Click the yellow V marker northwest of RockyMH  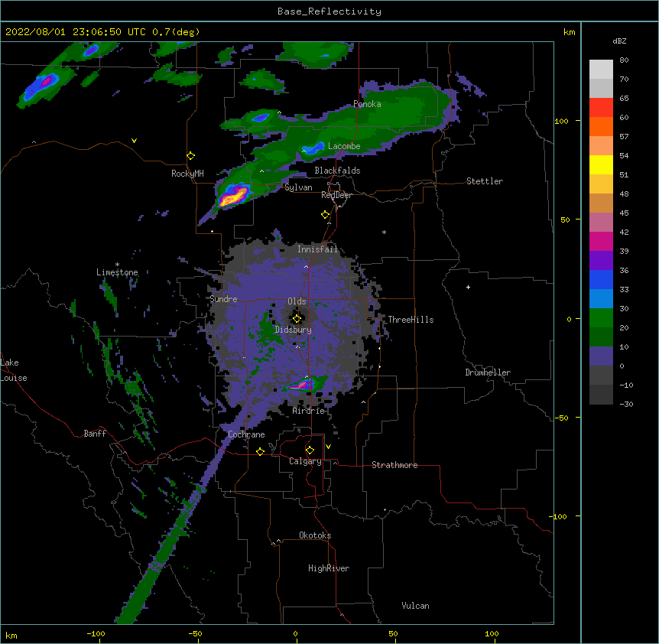pos(134,141)
